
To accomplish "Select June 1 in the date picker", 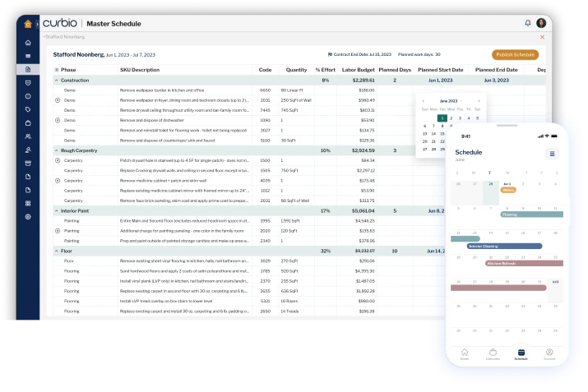I will tap(442, 118).
